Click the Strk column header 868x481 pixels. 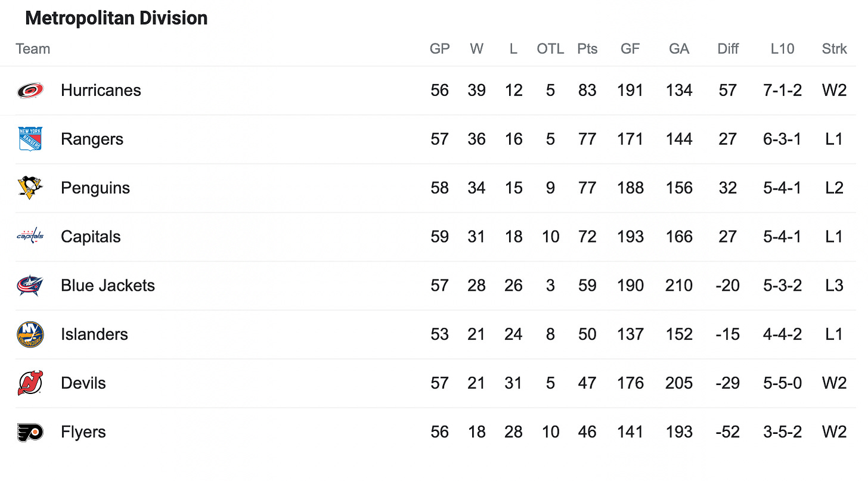pyautogui.click(x=834, y=49)
